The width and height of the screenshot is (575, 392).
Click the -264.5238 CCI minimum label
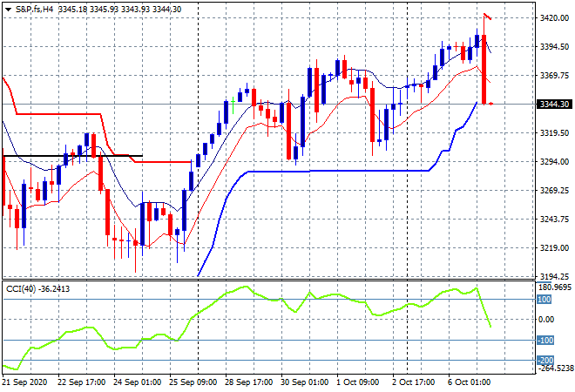(x=555, y=368)
